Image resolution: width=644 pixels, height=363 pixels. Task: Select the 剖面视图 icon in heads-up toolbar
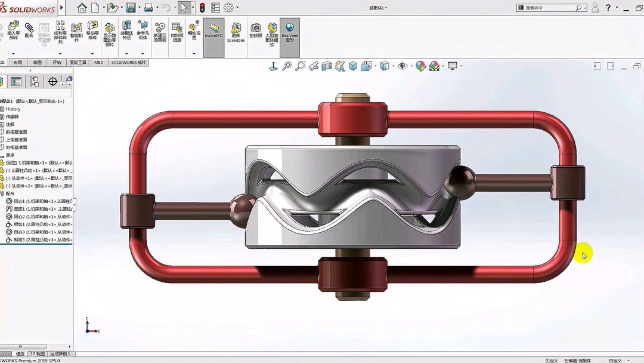click(x=327, y=66)
